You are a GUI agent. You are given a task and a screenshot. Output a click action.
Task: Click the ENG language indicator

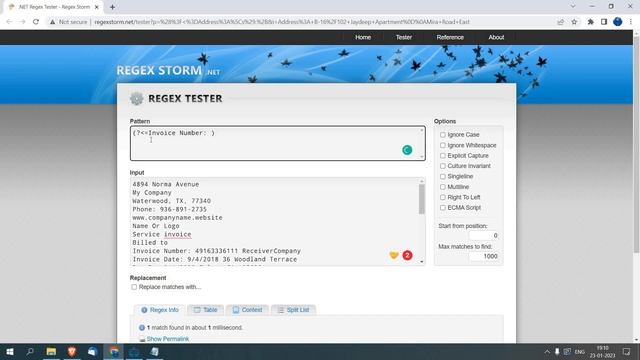point(580,352)
